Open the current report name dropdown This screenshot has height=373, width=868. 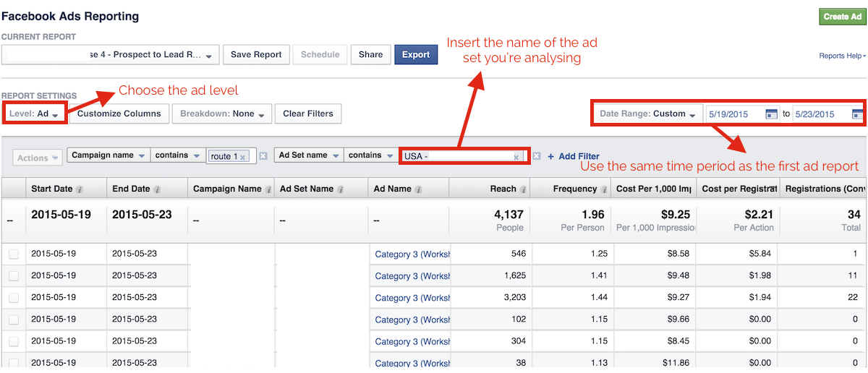coord(111,55)
